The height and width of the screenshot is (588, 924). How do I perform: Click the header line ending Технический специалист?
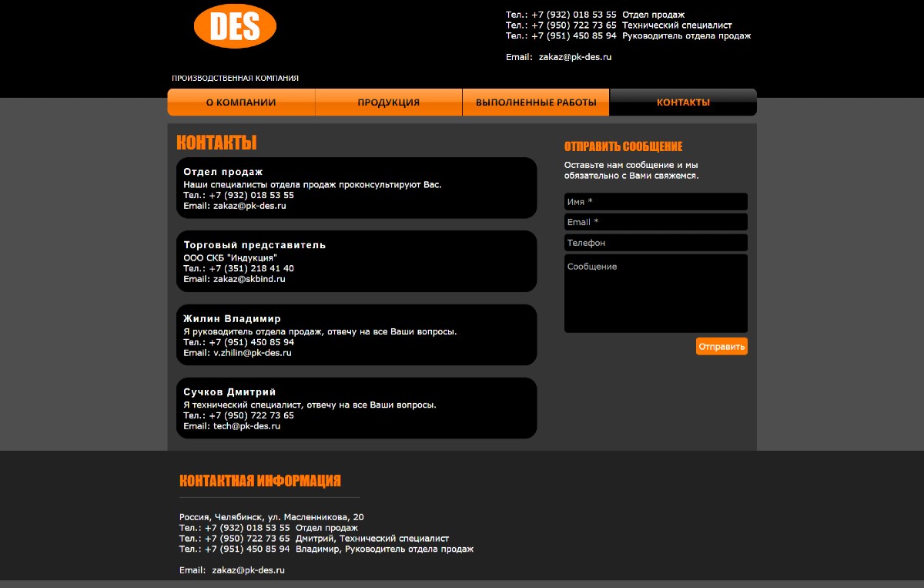click(619, 25)
